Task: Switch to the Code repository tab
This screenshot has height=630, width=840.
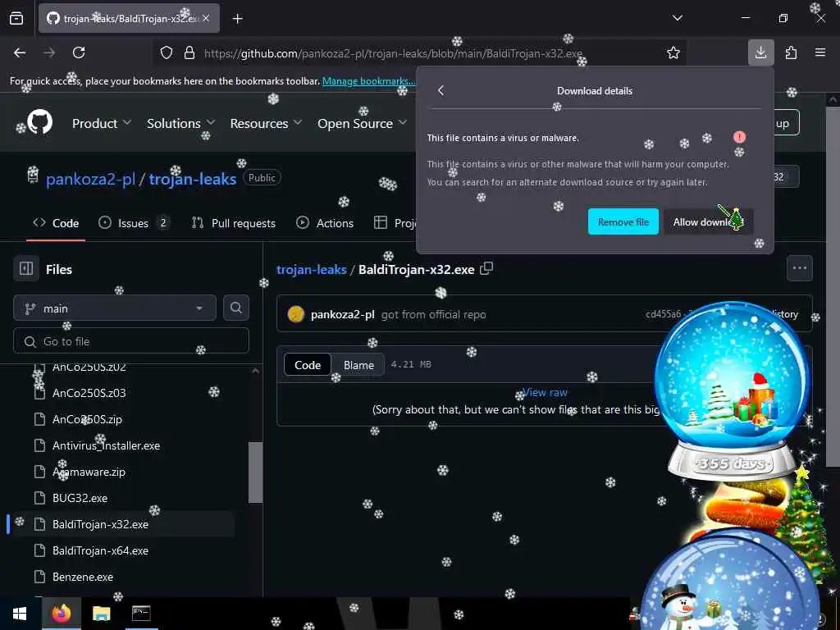Action: point(56,223)
